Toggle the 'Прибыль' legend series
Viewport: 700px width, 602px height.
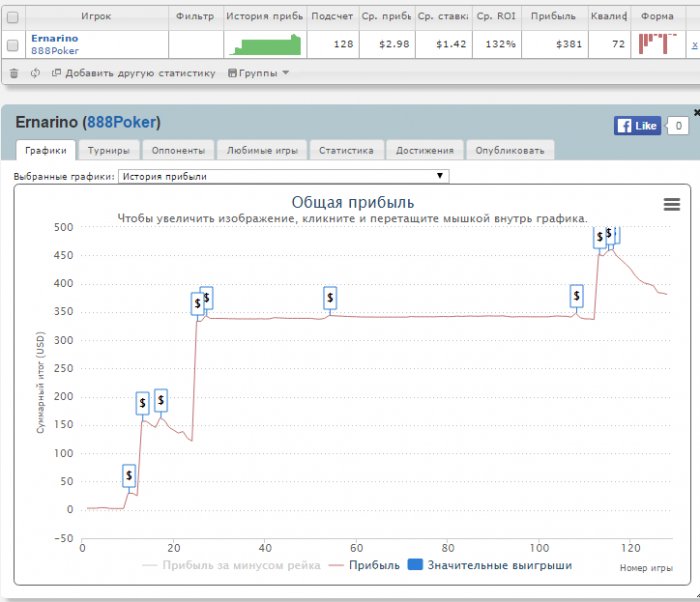pos(364,565)
